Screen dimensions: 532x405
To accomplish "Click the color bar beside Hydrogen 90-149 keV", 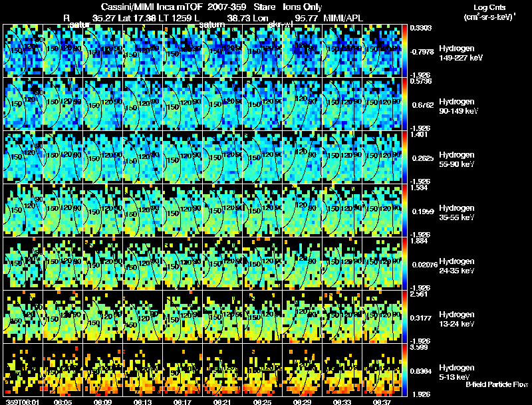I will 404,104.
